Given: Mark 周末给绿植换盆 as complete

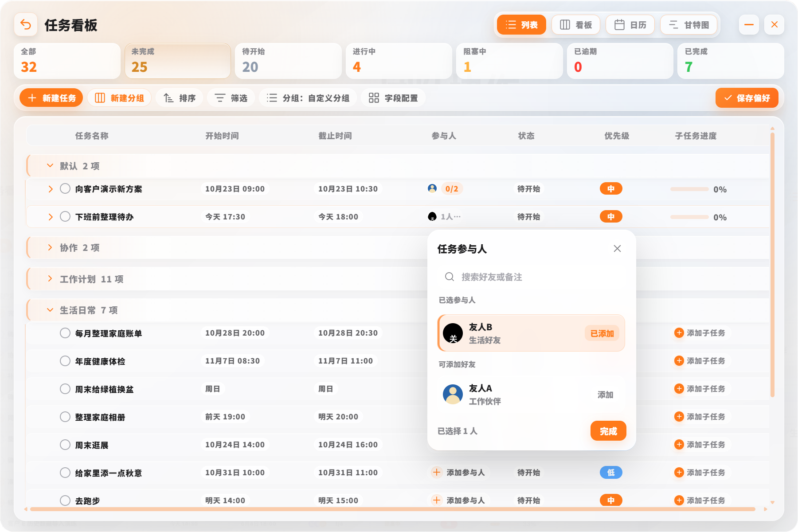Looking at the screenshot, I should 65,389.
